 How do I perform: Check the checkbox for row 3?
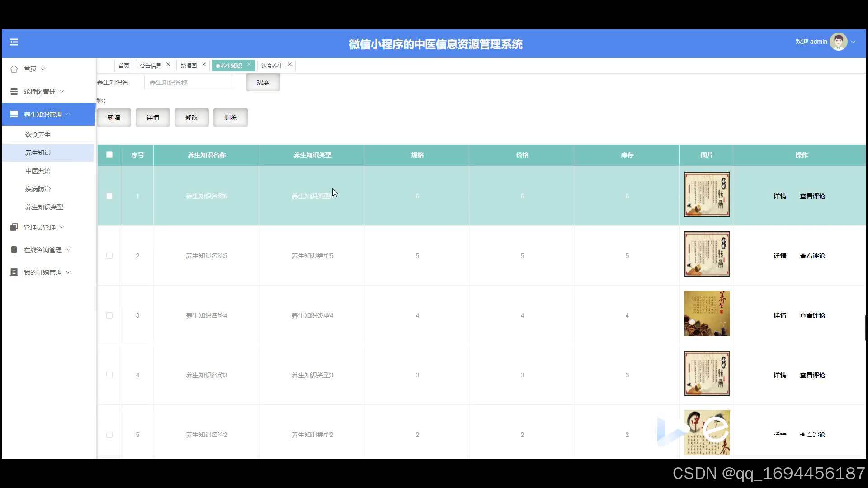(x=109, y=315)
